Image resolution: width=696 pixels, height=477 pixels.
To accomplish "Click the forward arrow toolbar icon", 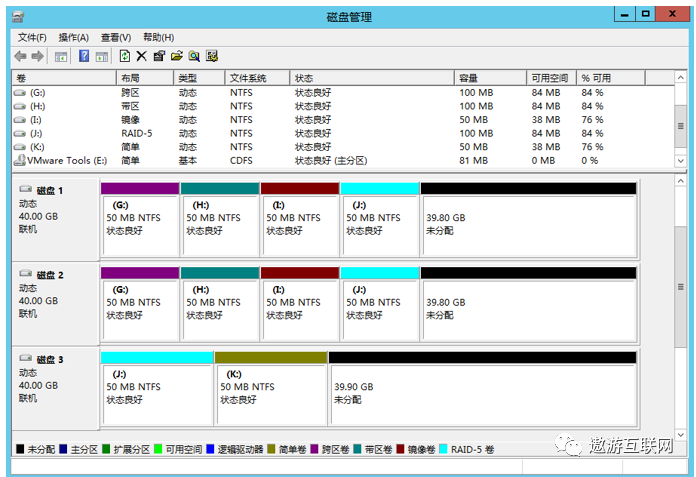I will (38, 56).
